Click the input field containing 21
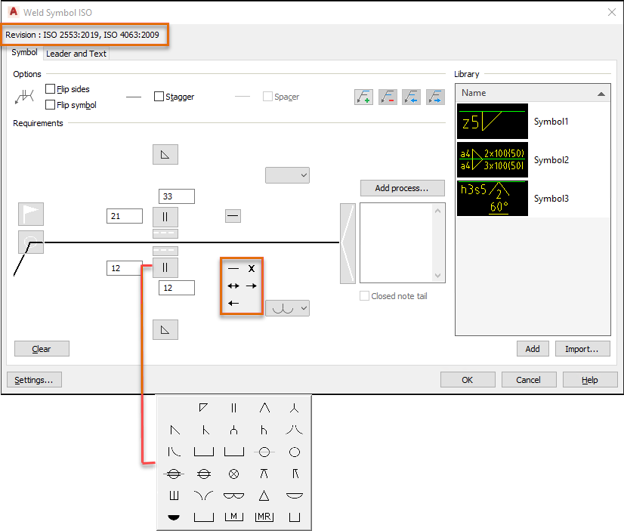The width and height of the screenshot is (624, 531). [x=125, y=216]
